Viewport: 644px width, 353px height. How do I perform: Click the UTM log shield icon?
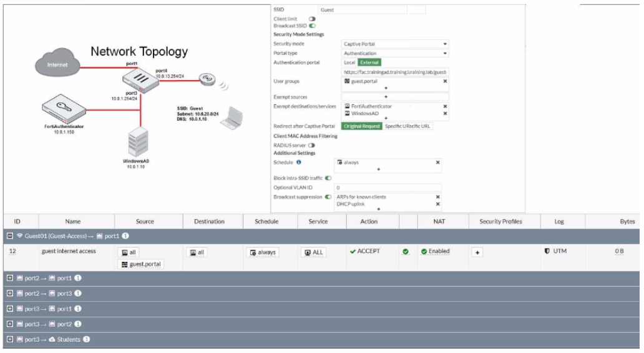pos(547,251)
